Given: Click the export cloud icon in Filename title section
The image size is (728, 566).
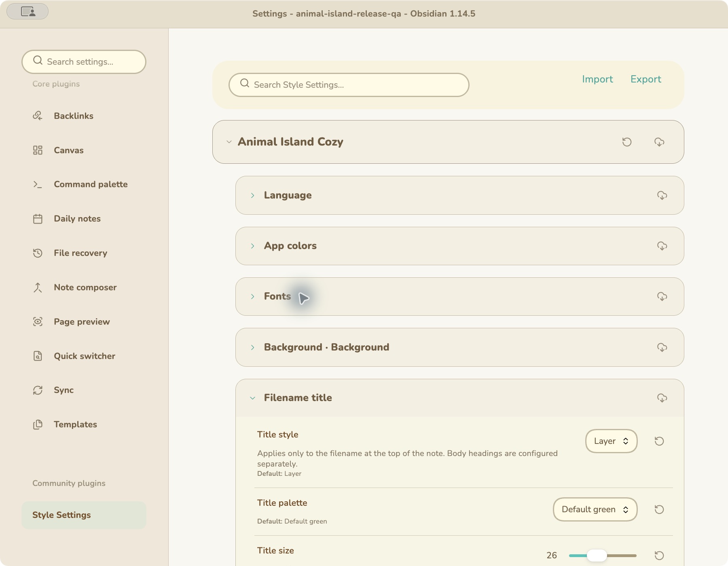Looking at the screenshot, I should click(662, 398).
